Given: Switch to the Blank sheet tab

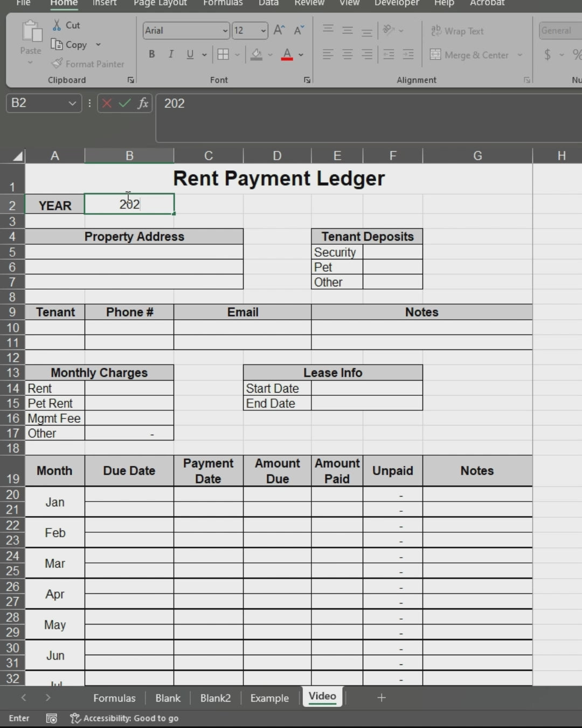Looking at the screenshot, I should point(168,698).
